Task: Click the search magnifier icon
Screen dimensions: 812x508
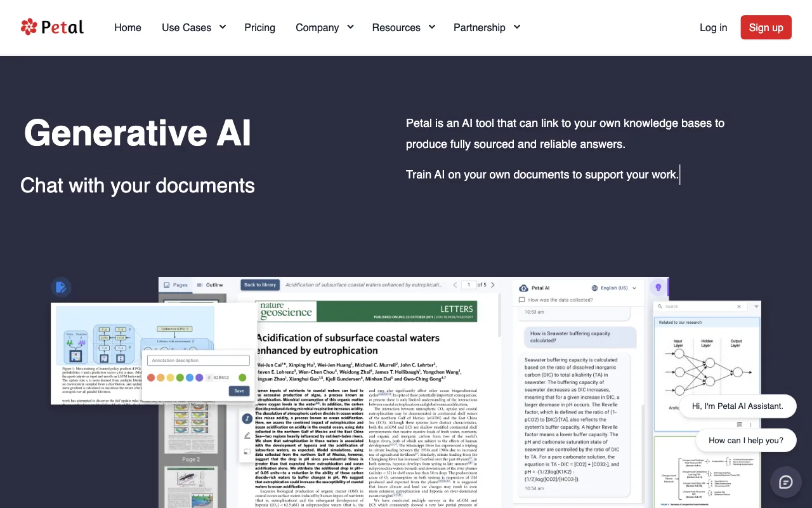Action: pyautogui.click(x=660, y=306)
